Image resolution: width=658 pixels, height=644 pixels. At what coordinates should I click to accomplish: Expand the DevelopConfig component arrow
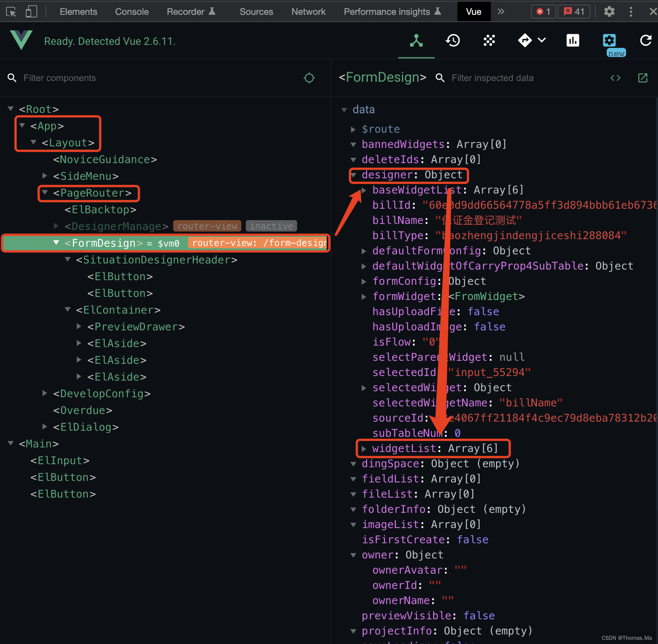coord(45,393)
